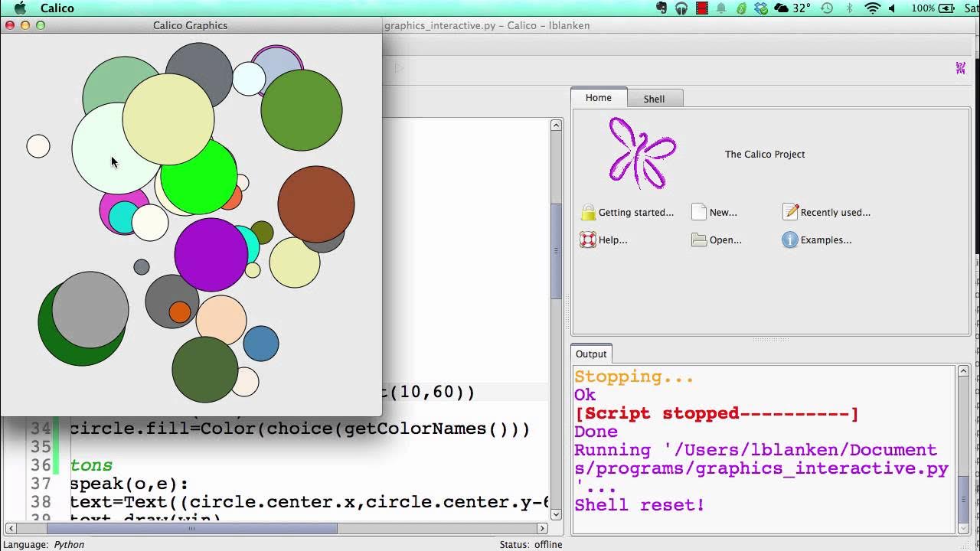Image resolution: width=980 pixels, height=551 pixels.
Task: Click the cloud weather icon showing 32°
Action: coord(792,8)
